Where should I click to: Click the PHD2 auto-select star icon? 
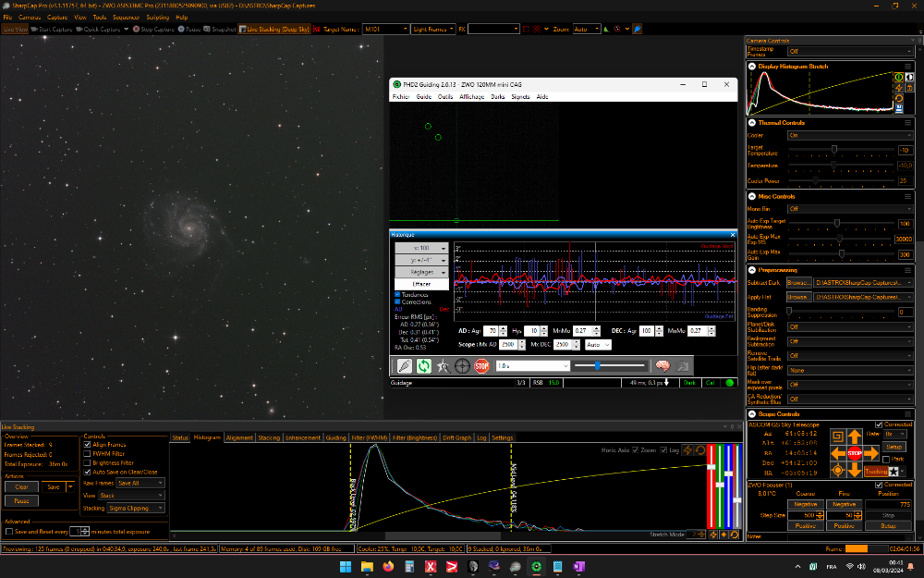(444, 365)
